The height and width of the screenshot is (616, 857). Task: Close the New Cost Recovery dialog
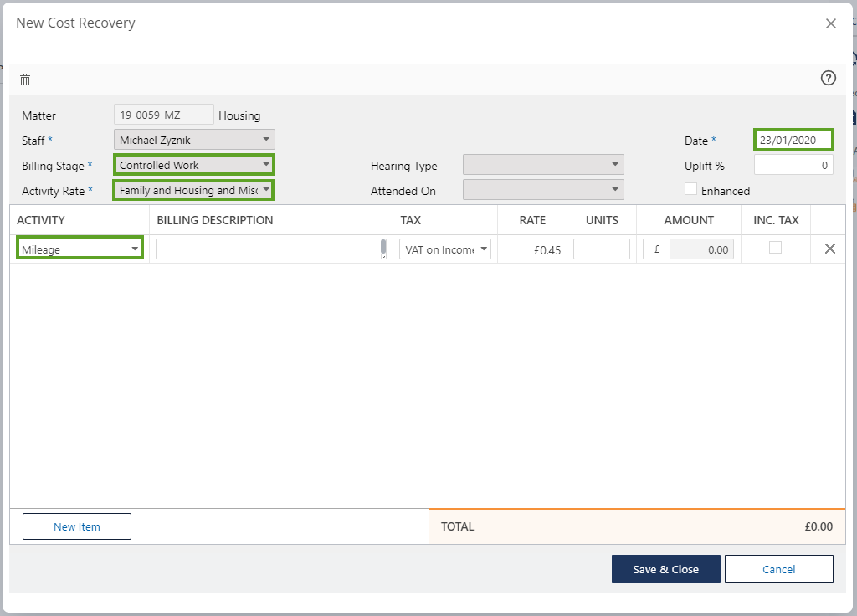(x=830, y=23)
